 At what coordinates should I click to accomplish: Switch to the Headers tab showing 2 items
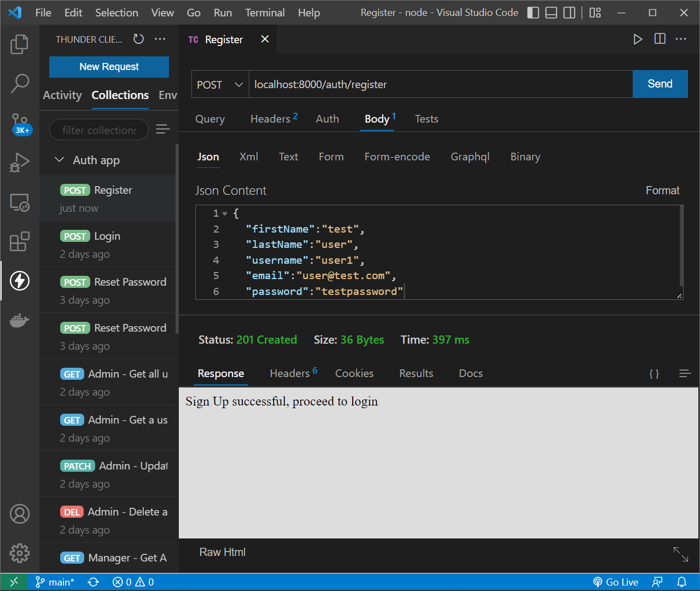(x=269, y=119)
